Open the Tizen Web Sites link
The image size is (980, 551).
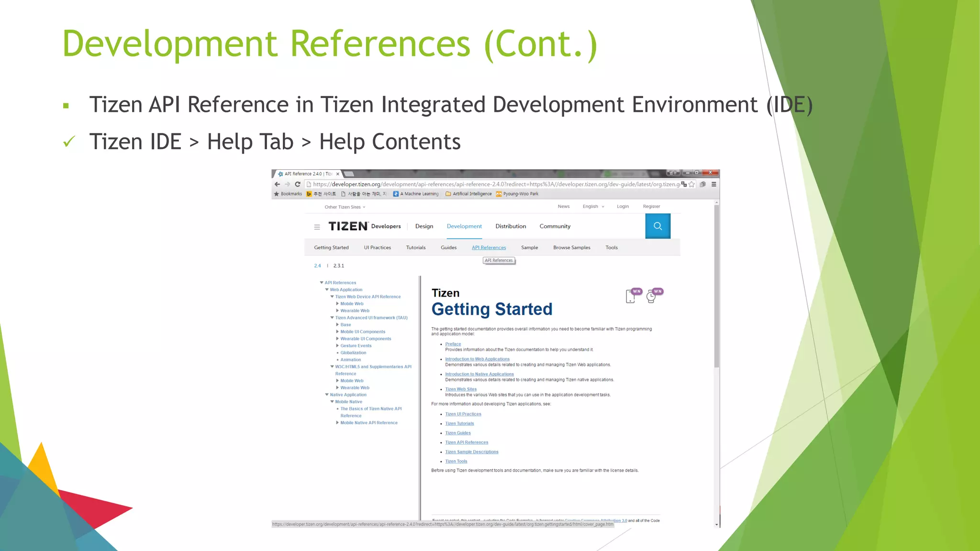(461, 389)
